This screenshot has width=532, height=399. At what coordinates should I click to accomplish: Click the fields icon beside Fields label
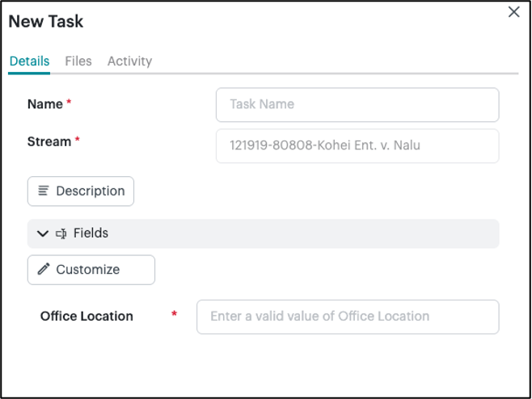pos(61,233)
